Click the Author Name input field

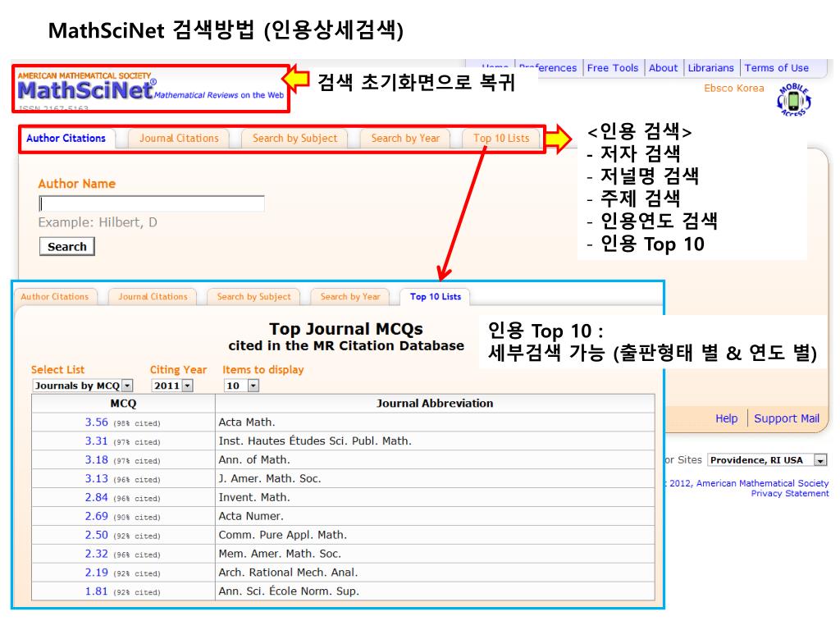tap(152, 203)
